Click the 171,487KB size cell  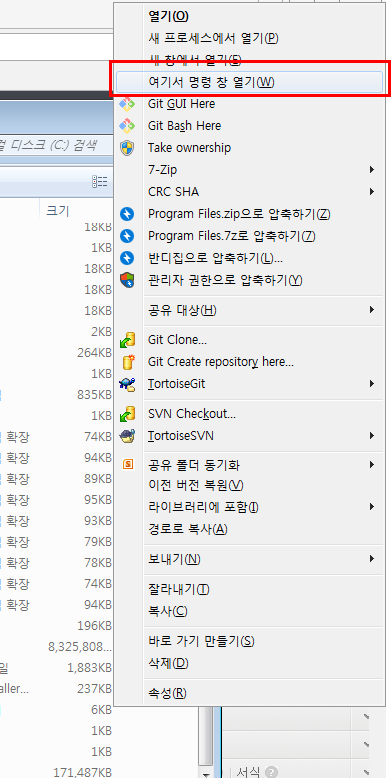(x=83, y=773)
